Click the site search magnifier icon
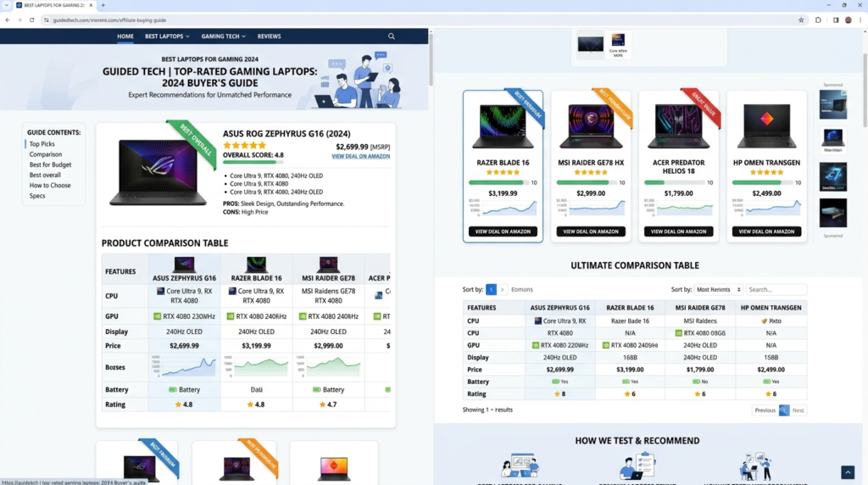This screenshot has height=485, width=868. click(x=392, y=36)
